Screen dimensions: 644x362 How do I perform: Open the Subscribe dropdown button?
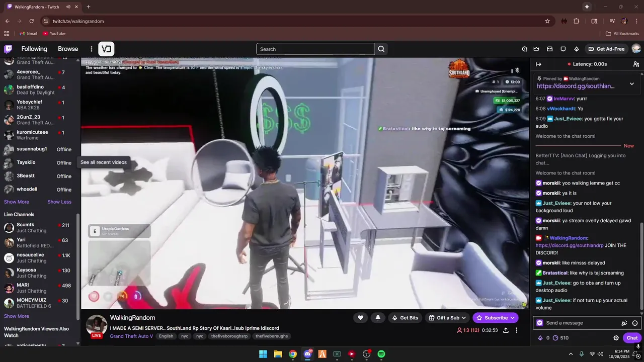(496, 318)
